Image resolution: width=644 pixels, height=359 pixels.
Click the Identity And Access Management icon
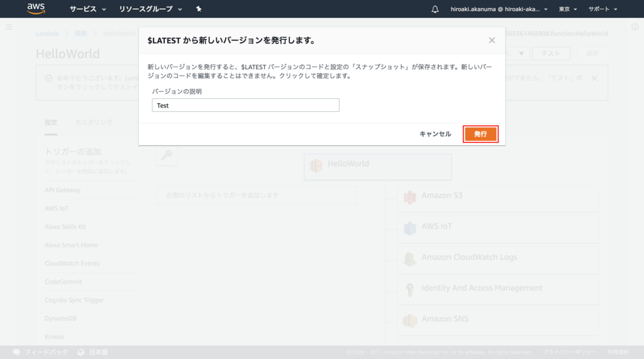point(410,290)
